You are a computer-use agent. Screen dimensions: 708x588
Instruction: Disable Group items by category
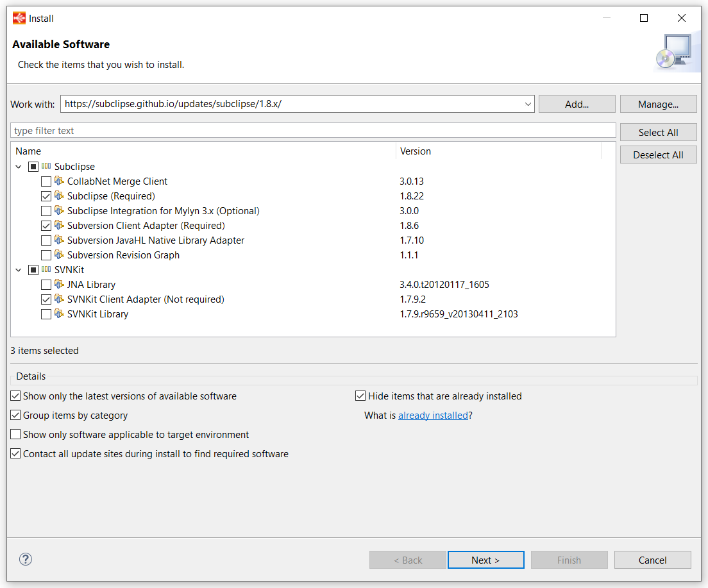tap(15, 415)
